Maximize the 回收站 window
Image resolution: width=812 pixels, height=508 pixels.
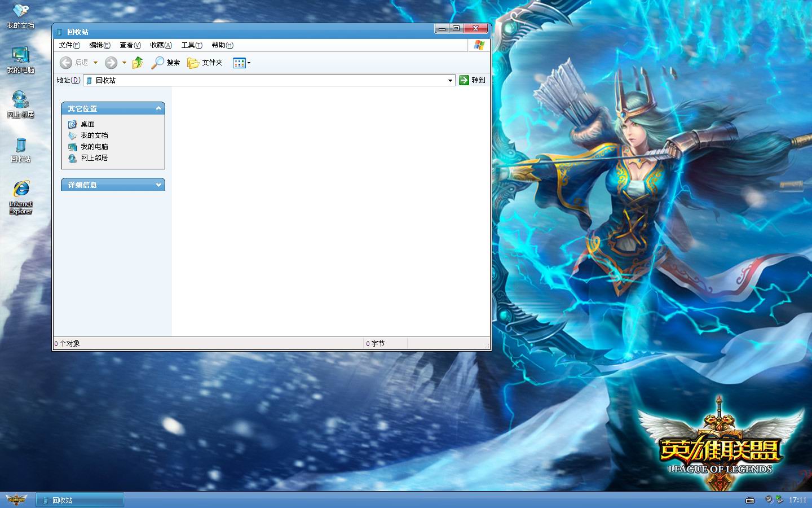point(456,28)
